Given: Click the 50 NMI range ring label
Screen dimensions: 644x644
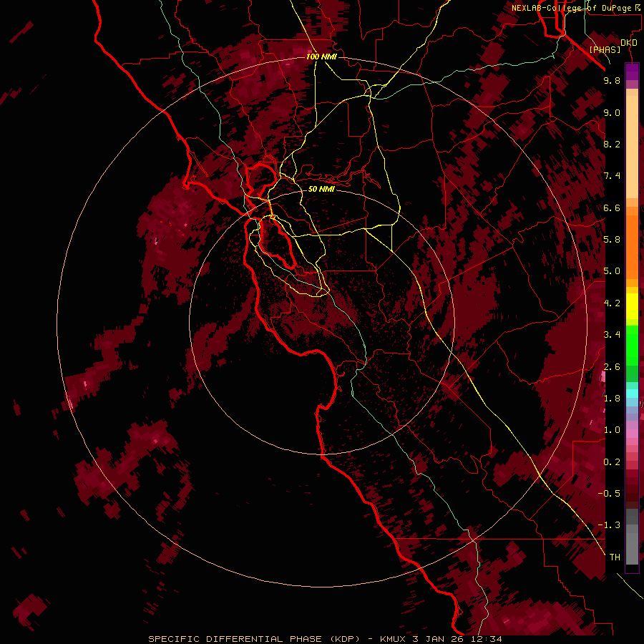Looking at the screenshot, I should click(x=321, y=189).
